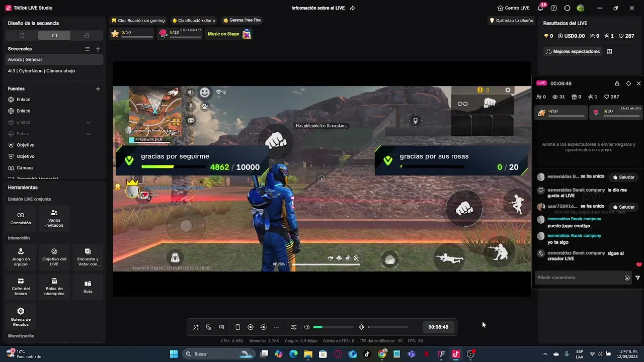Open the Secuencias list view icon

click(87, 49)
